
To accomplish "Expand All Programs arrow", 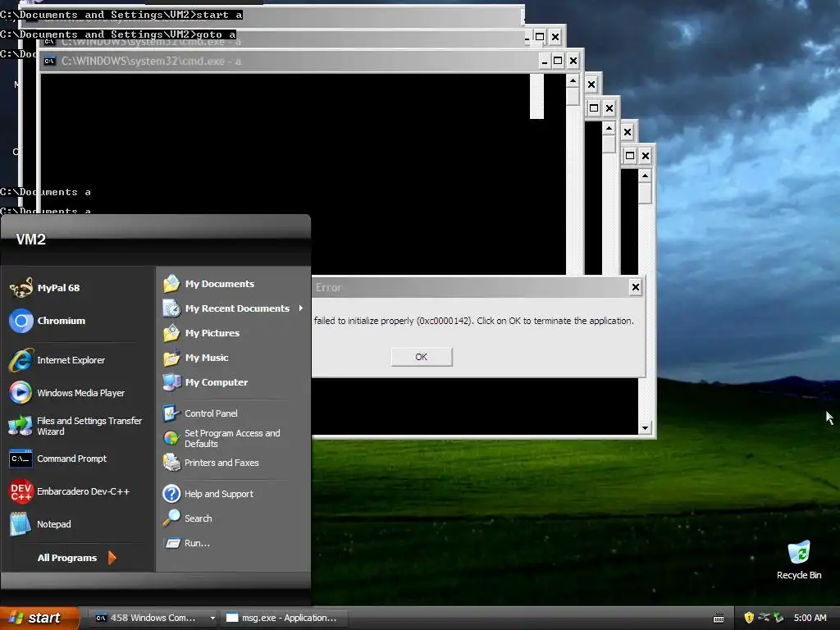I will click(x=112, y=558).
